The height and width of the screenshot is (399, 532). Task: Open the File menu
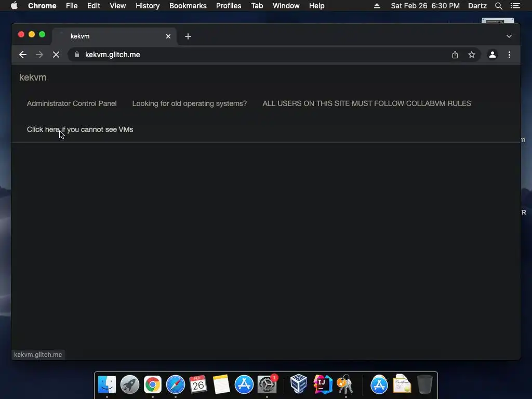pyautogui.click(x=72, y=6)
